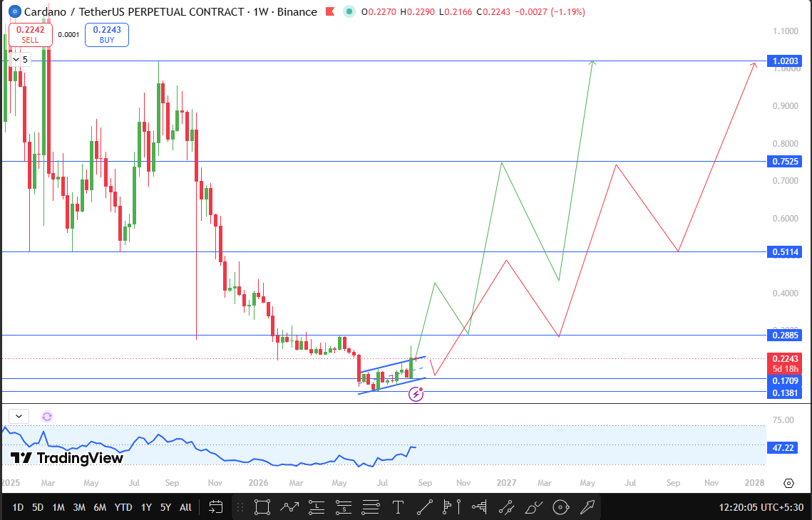This screenshot has width=812, height=520.
Task: Select the circle ellipse tool
Action: click(x=561, y=507)
